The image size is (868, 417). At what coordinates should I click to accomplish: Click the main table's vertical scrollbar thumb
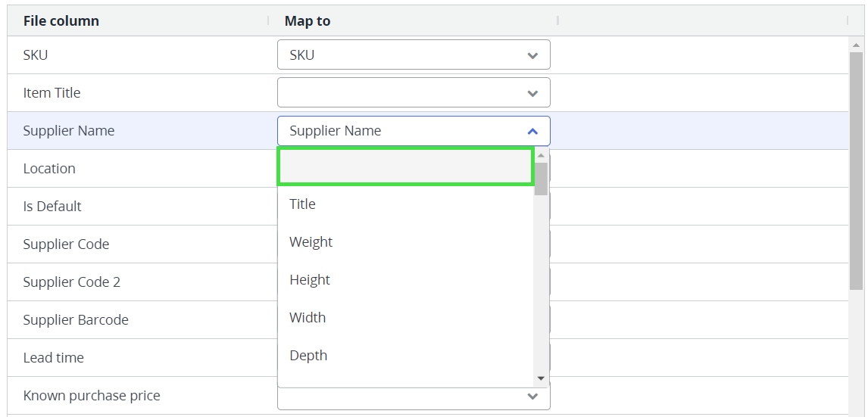pos(856,170)
